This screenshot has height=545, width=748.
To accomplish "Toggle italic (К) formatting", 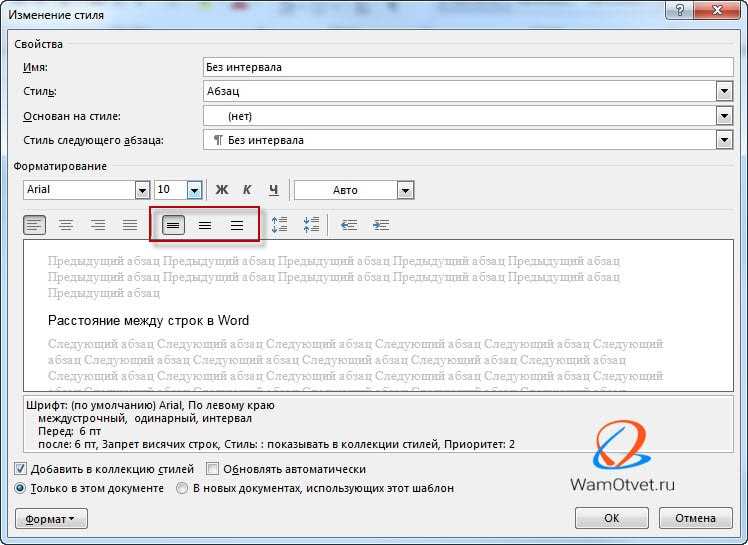I will click(x=247, y=190).
